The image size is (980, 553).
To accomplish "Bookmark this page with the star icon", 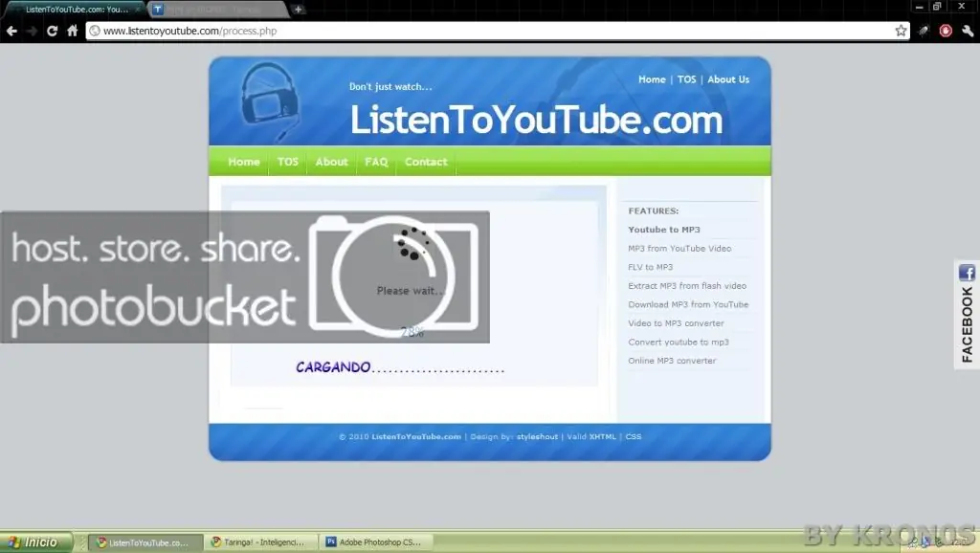I will click(x=901, y=31).
